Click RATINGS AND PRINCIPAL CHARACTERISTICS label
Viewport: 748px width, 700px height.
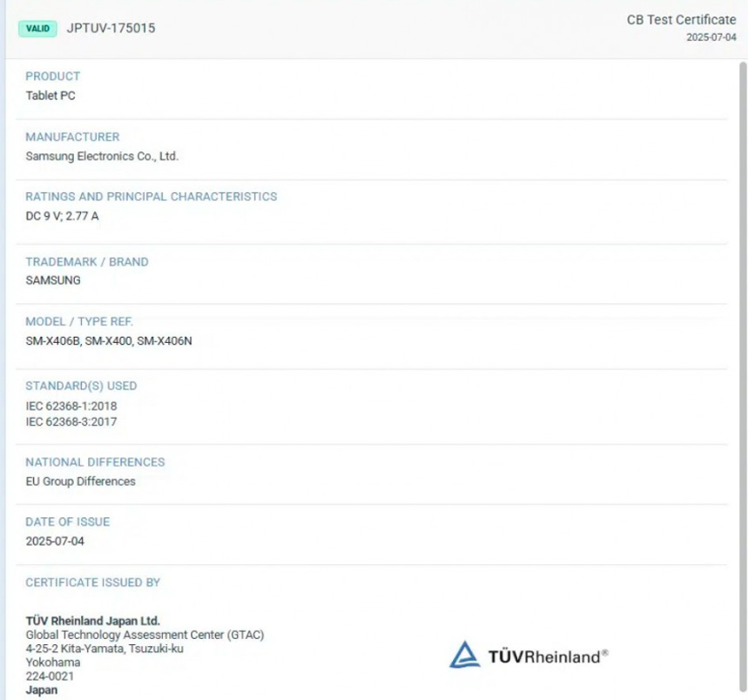[152, 197]
